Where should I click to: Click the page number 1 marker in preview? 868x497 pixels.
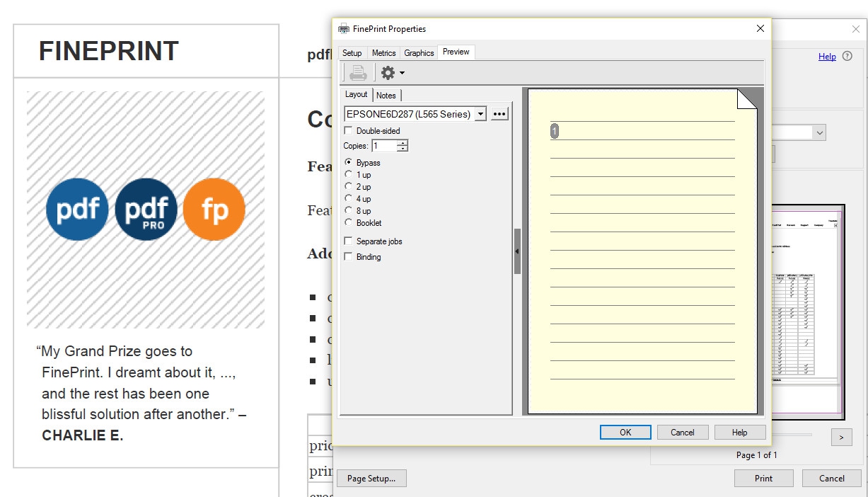[x=555, y=131]
